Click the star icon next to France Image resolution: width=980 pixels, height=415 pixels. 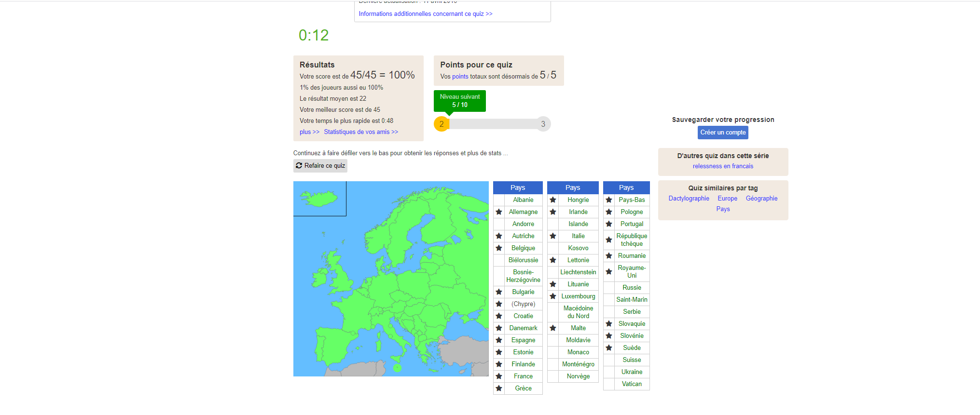tap(499, 376)
